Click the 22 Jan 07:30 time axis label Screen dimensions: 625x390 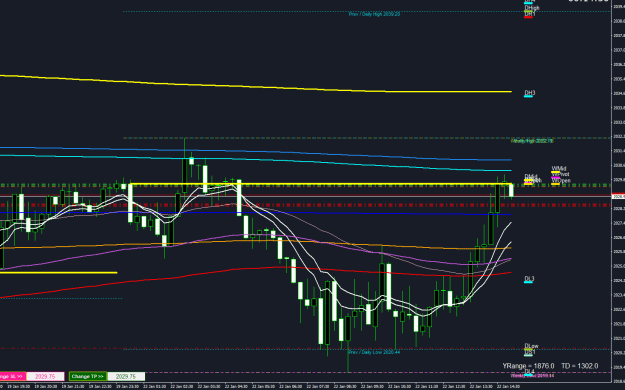(317, 386)
